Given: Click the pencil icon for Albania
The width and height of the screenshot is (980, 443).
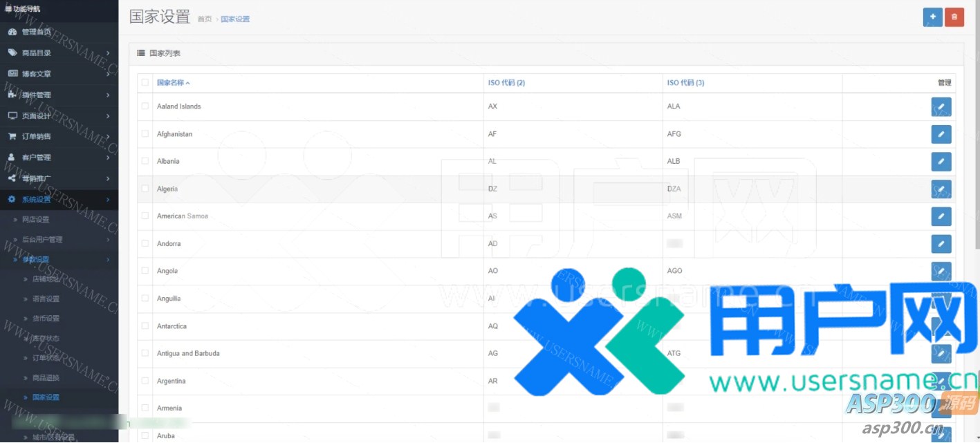Looking at the screenshot, I should point(941,162).
